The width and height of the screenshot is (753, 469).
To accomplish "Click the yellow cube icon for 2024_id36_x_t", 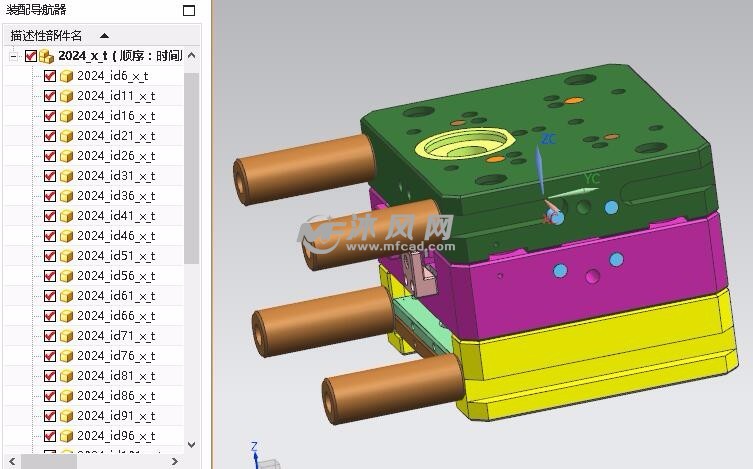I will pos(66,196).
